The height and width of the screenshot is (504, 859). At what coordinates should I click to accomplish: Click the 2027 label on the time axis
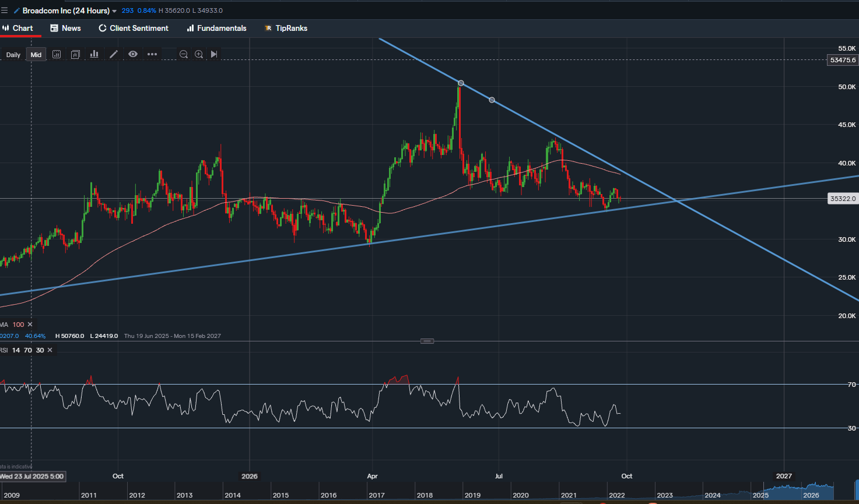784,476
